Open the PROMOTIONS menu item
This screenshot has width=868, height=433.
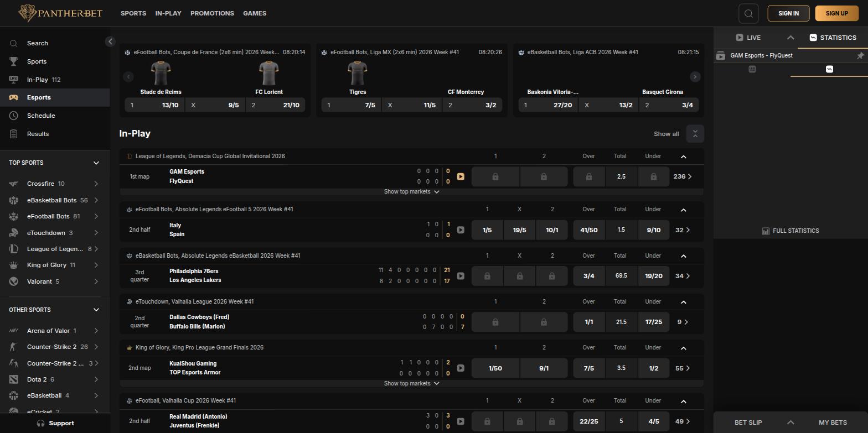212,13
